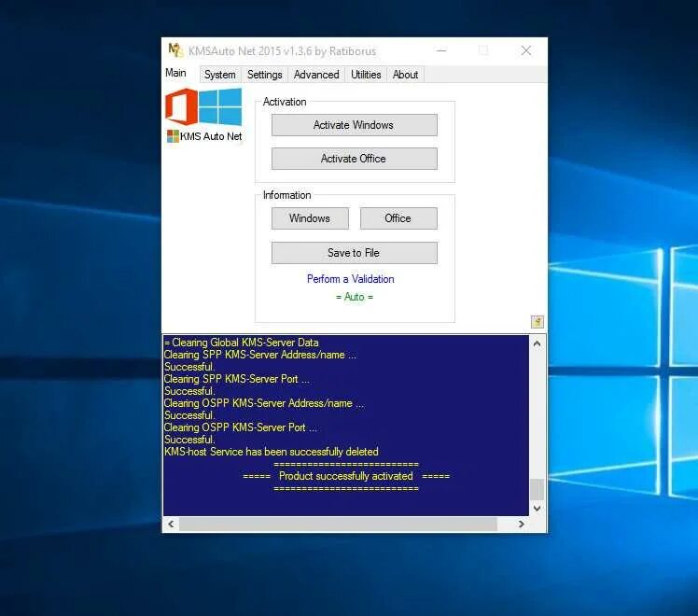Click the log's scroll up arrow
This screenshot has height=616, width=698.
point(537,344)
